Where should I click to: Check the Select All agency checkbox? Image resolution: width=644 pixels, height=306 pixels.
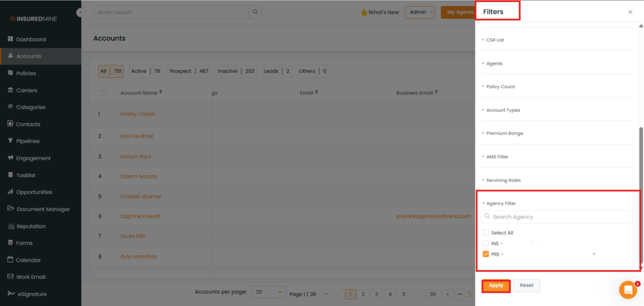486,232
